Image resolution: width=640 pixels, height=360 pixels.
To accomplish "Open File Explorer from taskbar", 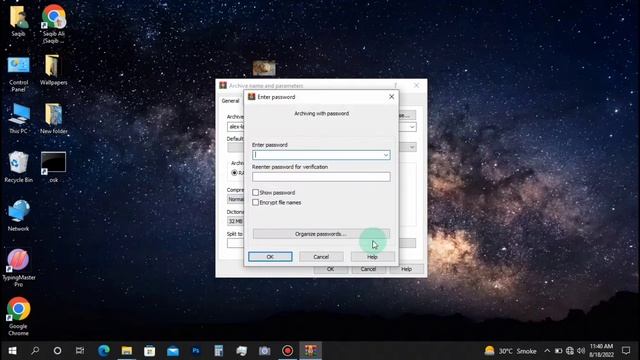I will point(127,351).
